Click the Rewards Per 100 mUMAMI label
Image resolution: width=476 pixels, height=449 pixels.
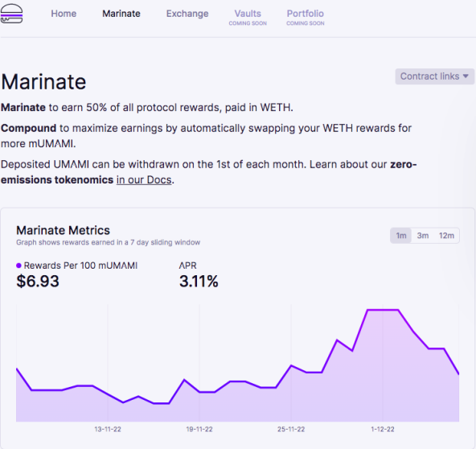(80, 266)
